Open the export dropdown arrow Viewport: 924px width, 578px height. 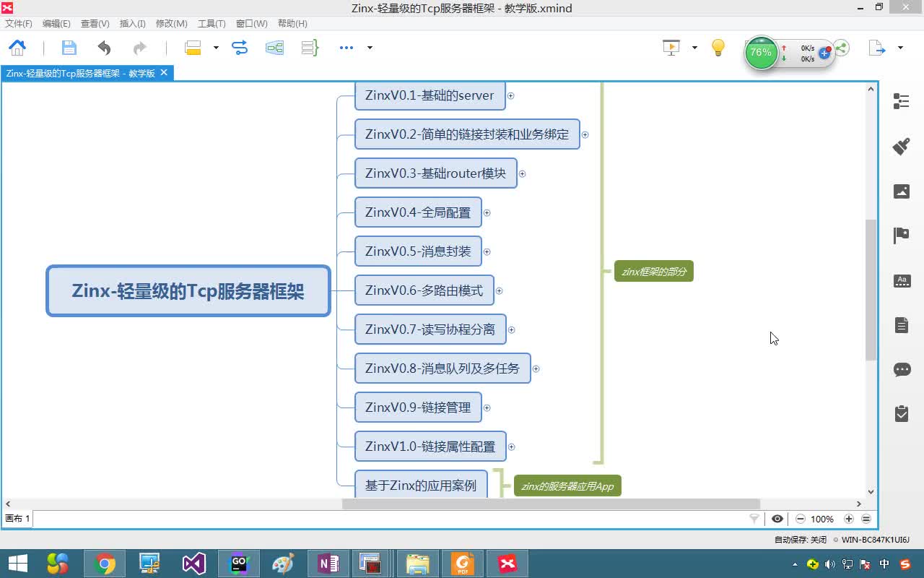point(900,48)
